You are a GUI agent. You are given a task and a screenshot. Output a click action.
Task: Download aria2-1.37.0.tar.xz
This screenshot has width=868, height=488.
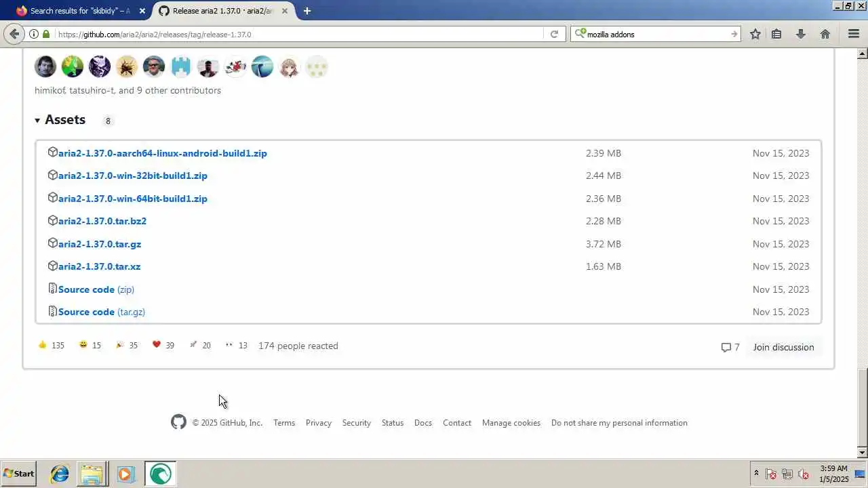(99, 266)
